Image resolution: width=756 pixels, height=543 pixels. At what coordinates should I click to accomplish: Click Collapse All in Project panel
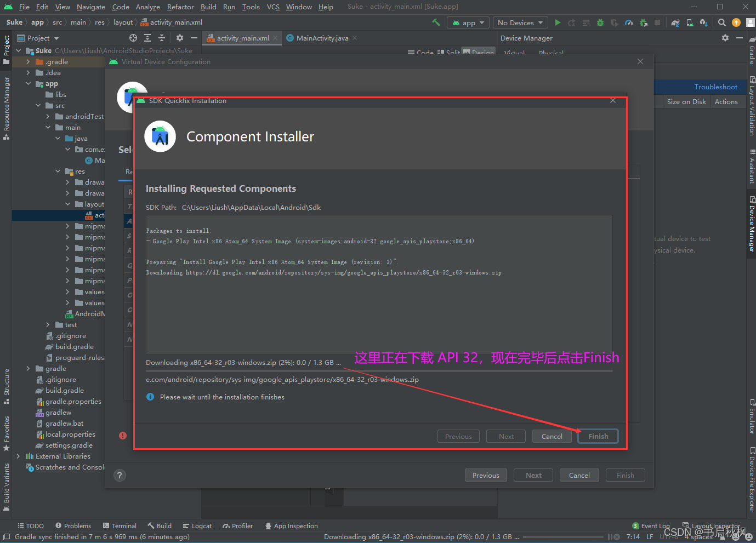[162, 38]
